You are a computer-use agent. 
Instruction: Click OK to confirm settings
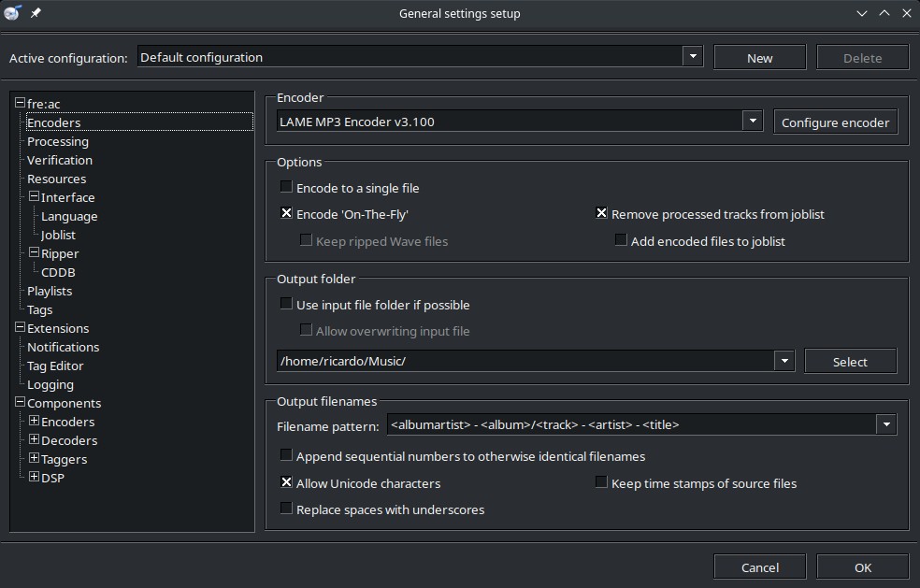862,566
